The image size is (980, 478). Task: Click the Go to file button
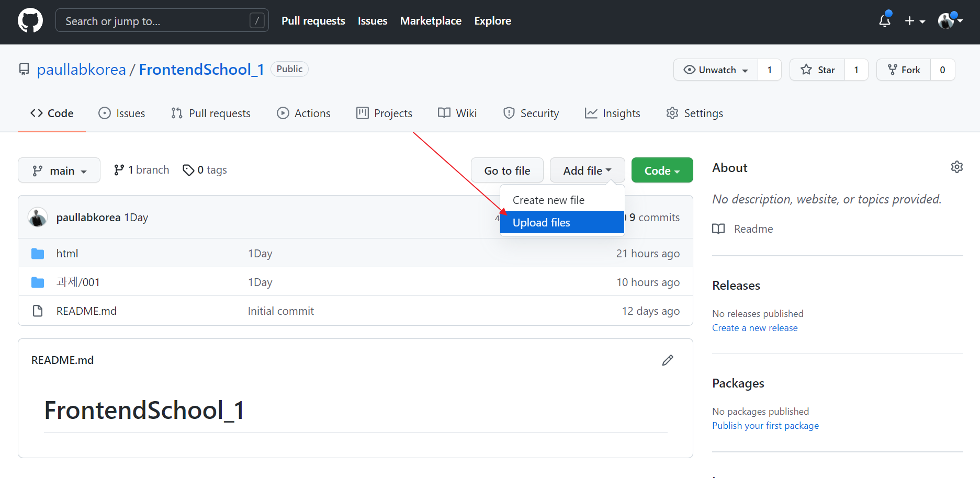tap(507, 170)
